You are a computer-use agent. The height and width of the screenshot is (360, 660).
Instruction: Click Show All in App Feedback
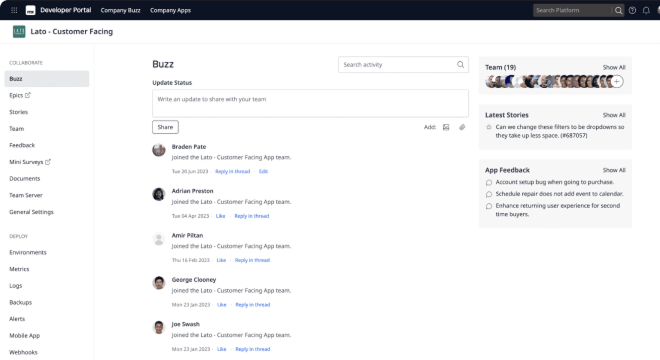click(614, 170)
